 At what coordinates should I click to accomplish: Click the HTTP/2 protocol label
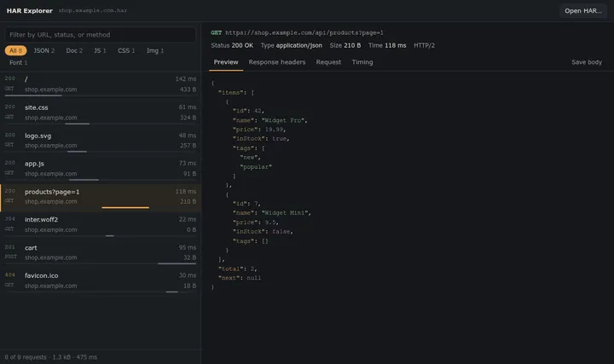(x=424, y=45)
